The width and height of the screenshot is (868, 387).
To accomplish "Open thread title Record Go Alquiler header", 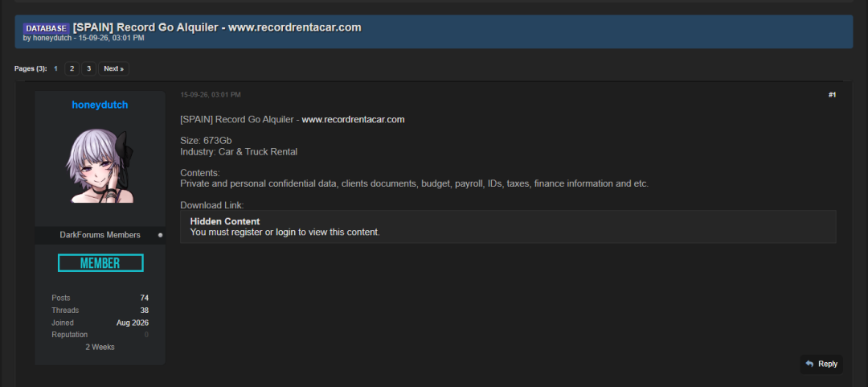I will click(217, 27).
